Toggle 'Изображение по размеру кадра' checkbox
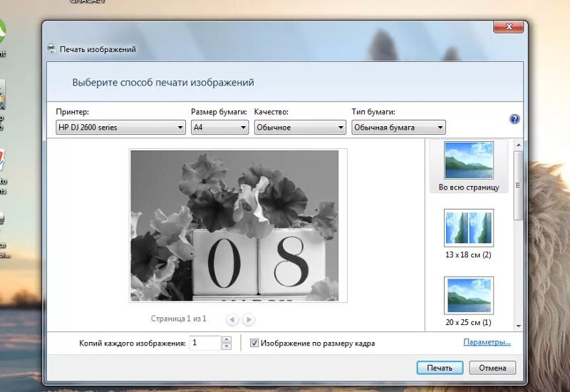Image resolution: width=570 pixels, height=392 pixels. [x=254, y=343]
